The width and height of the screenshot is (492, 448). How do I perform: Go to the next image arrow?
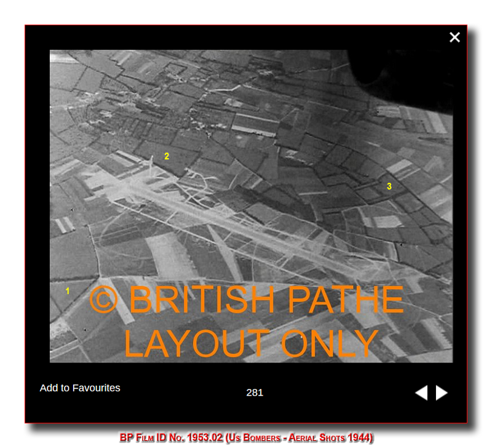coord(442,393)
